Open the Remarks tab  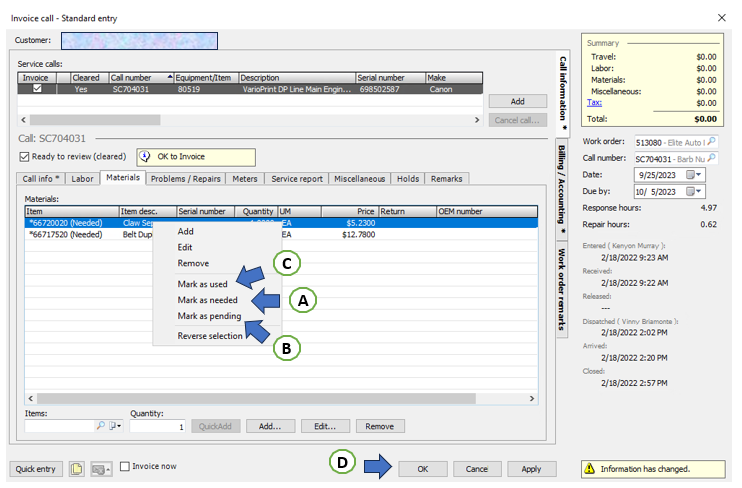click(x=446, y=179)
